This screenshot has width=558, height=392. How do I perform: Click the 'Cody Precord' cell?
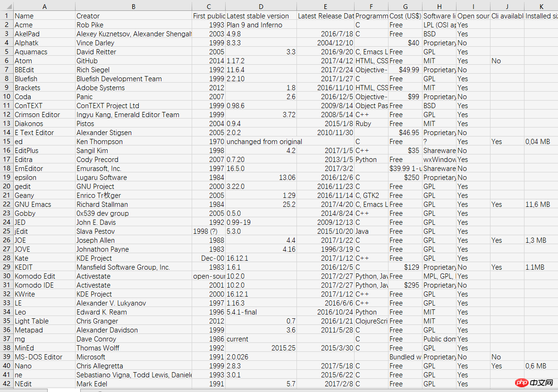tap(134, 160)
